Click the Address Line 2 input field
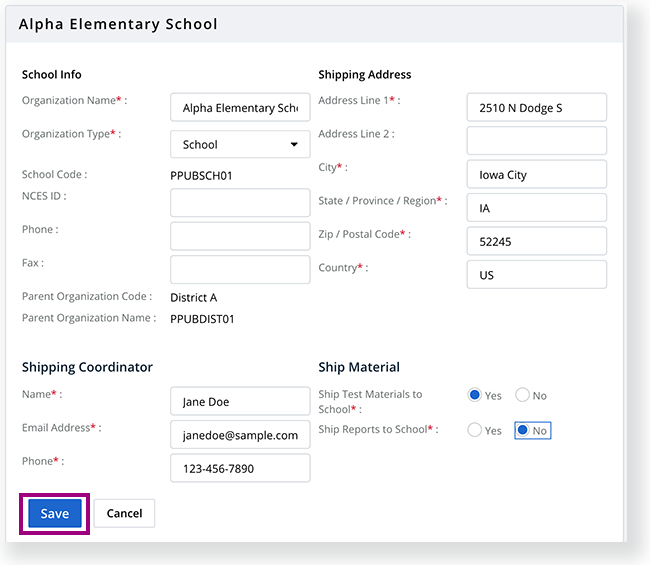This screenshot has width=650, height=565. pos(536,141)
